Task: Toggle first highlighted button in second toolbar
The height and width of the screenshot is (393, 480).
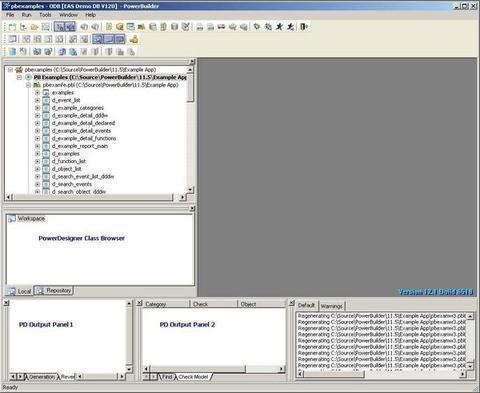Action: click(x=98, y=39)
